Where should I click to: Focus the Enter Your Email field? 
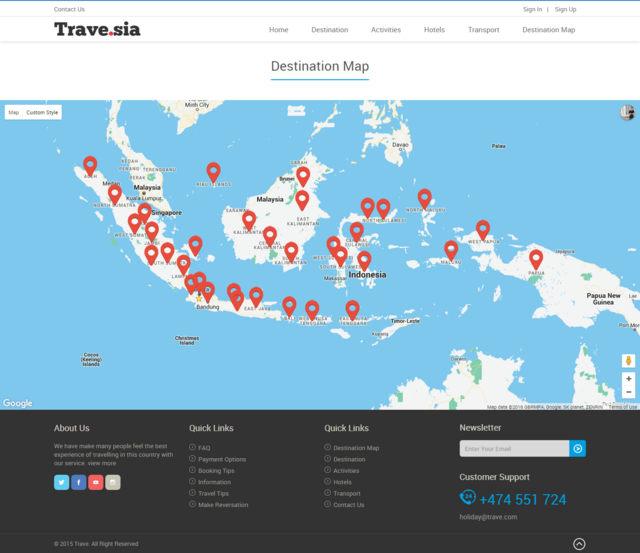[514, 449]
